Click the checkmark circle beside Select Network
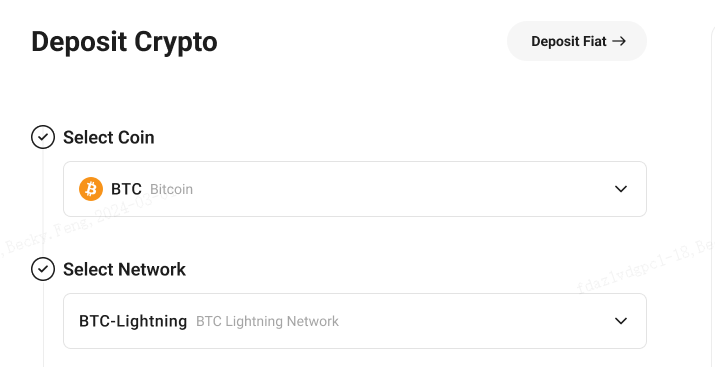The image size is (715, 367). pos(43,269)
